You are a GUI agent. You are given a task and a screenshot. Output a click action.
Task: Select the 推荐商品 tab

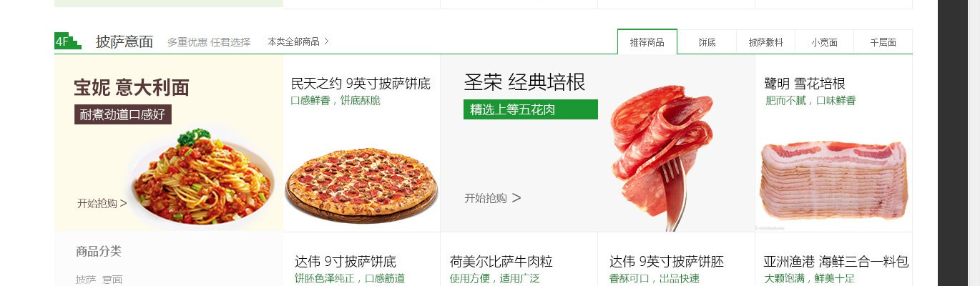point(647,42)
